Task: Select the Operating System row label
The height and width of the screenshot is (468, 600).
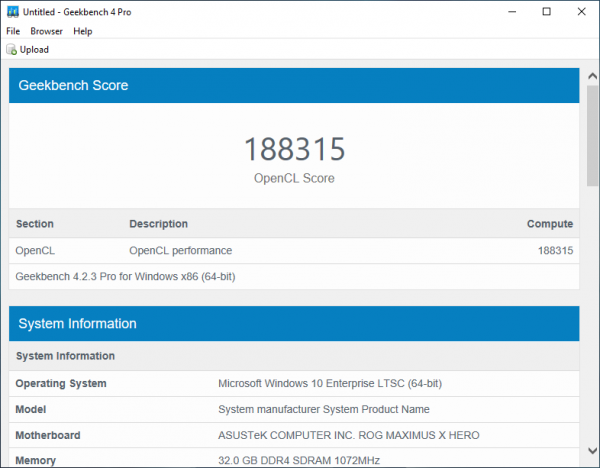Action: click(61, 384)
